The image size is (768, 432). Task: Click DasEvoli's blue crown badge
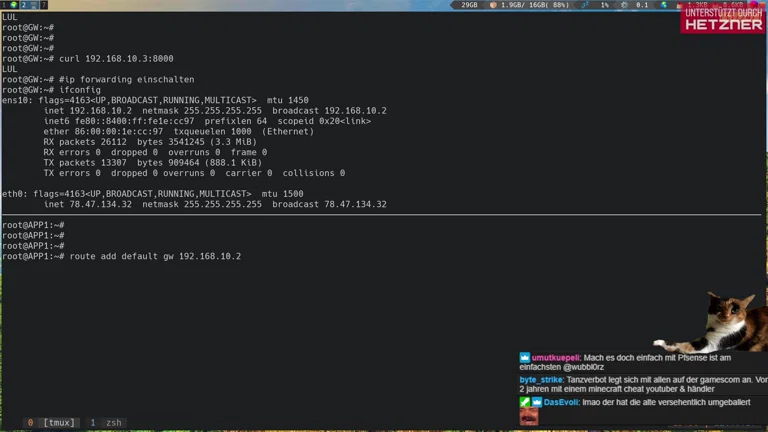[x=536, y=402]
